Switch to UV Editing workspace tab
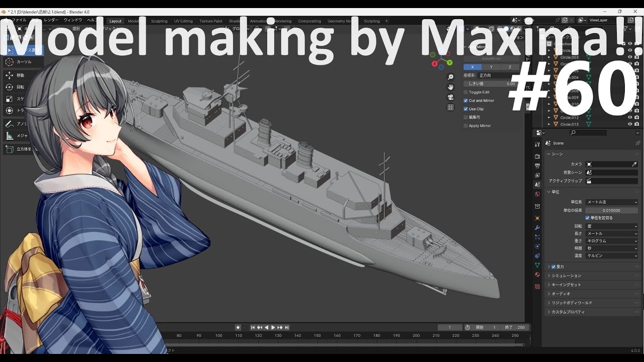Screen dimensions: 644x362 [183, 21]
